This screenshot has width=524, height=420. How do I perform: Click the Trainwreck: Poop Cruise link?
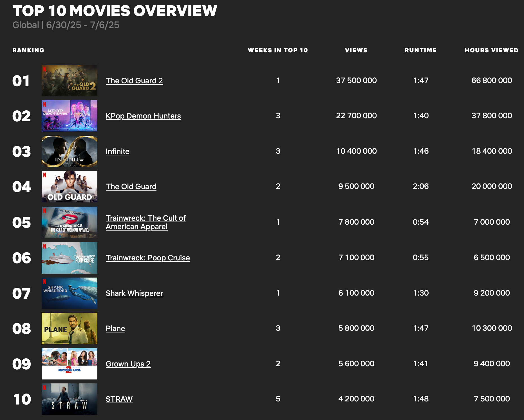click(x=148, y=258)
